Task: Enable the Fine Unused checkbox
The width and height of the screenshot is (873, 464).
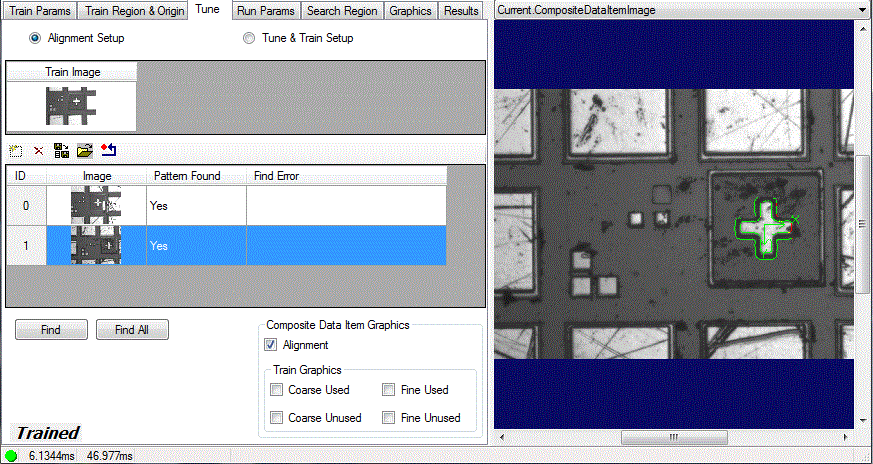Action: click(x=389, y=417)
